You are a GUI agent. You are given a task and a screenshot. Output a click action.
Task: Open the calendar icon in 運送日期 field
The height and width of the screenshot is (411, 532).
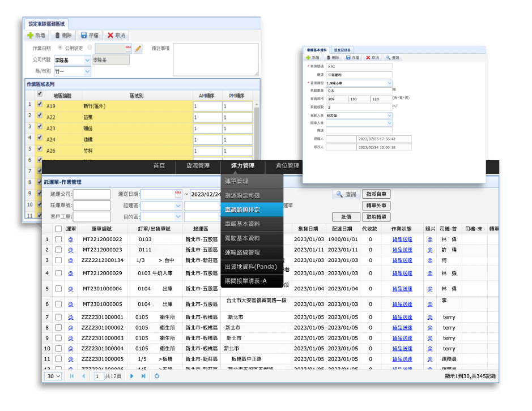pyautogui.click(x=177, y=194)
